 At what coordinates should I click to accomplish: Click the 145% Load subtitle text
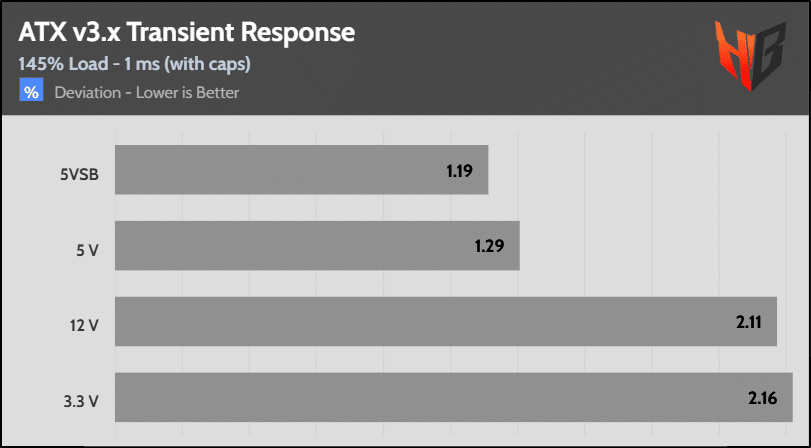(x=134, y=64)
